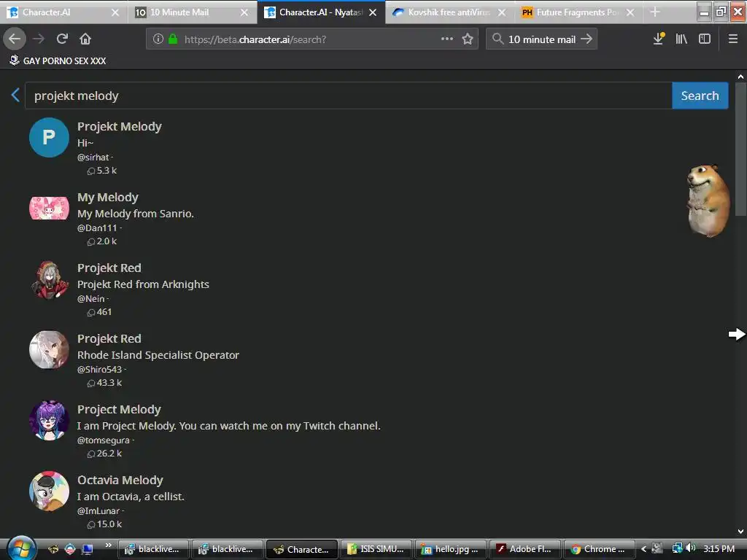Reload the current page
747x560 pixels.
[62, 39]
